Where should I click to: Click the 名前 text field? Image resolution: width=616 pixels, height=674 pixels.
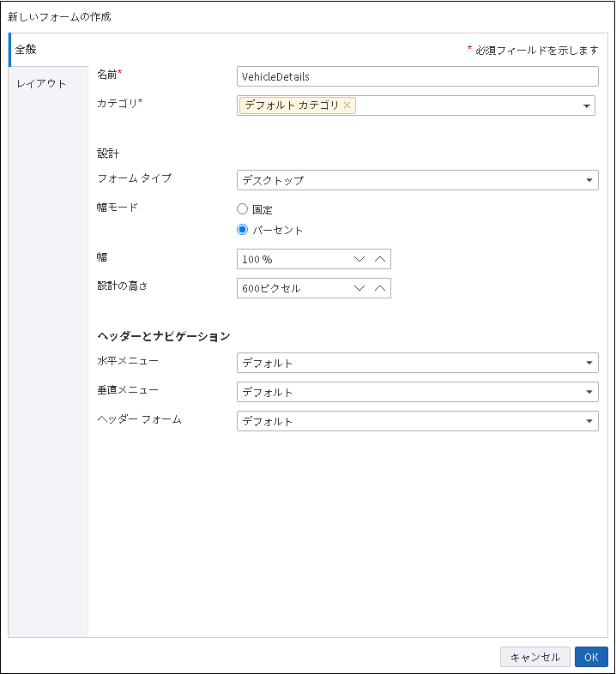pyautogui.click(x=417, y=76)
